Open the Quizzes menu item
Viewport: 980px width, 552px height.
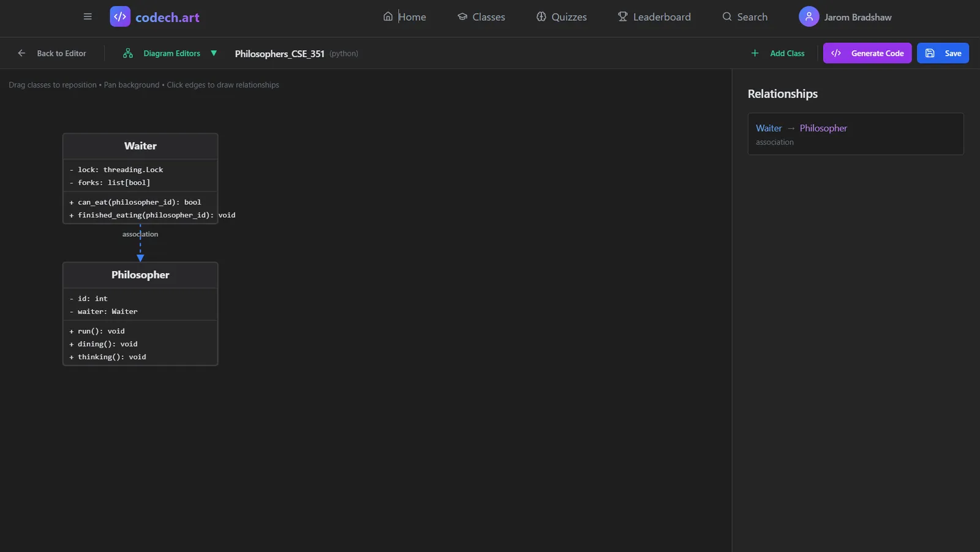(562, 17)
